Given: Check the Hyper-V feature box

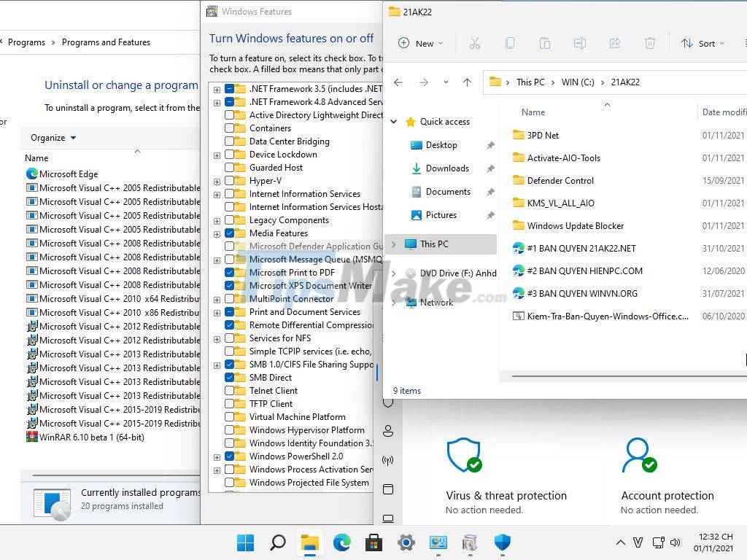Looking at the screenshot, I should (229, 181).
